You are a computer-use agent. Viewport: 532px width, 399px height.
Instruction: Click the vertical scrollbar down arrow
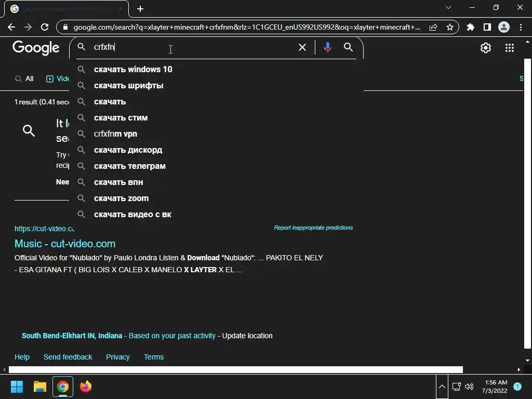pyautogui.click(x=527, y=361)
